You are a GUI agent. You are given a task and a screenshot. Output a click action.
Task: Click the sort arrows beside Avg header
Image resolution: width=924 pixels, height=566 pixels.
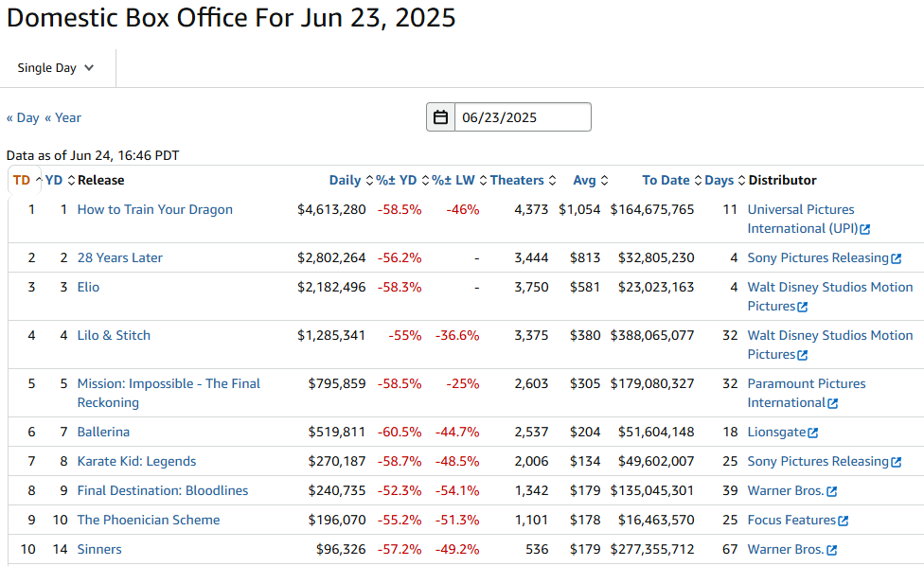click(x=604, y=181)
